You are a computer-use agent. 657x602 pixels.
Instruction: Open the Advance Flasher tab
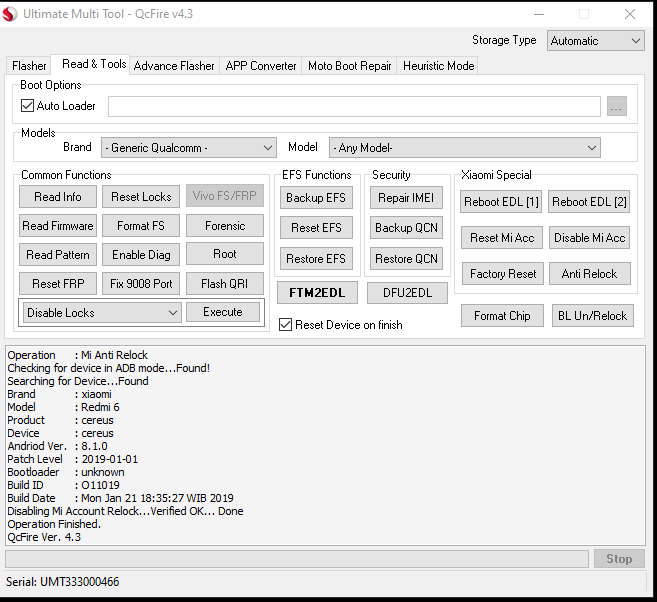coord(174,66)
